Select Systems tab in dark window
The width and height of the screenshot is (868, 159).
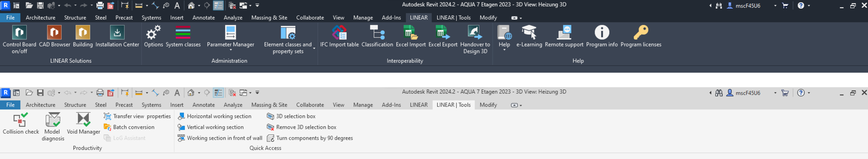point(151,17)
